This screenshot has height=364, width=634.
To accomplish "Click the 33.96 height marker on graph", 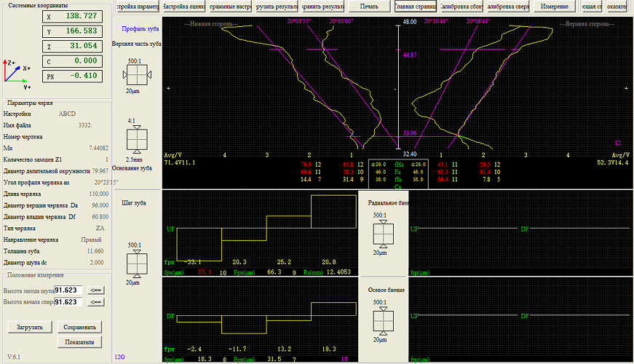I will point(410,133).
